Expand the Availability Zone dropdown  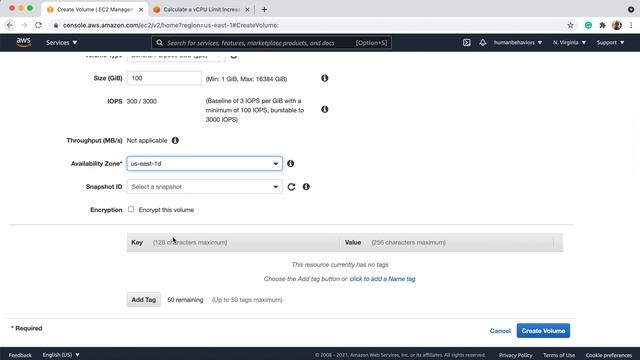click(204, 164)
